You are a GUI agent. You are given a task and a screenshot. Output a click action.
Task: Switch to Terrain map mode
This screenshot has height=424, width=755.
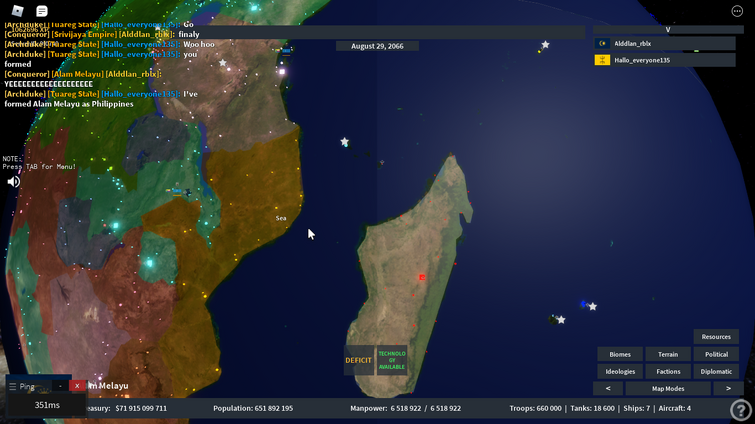(x=668, y=354)
